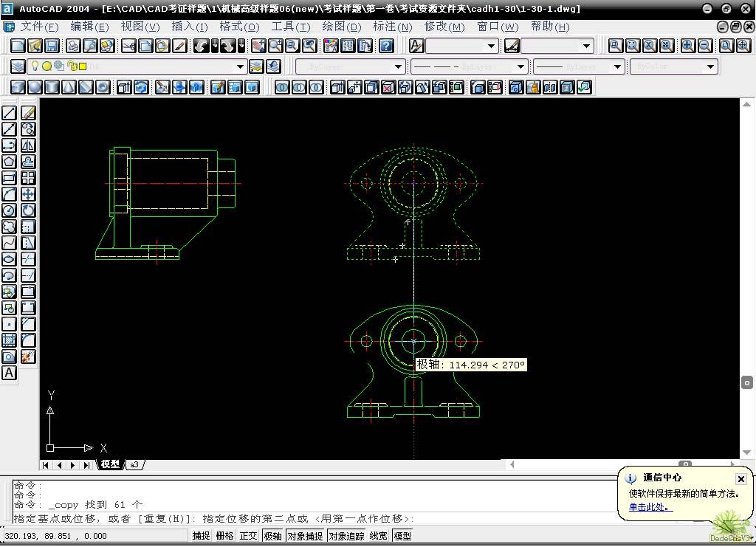Screen dimensions: 756x547
Task: Click the Erase tool icon
Action: click(x=28, y=113)
